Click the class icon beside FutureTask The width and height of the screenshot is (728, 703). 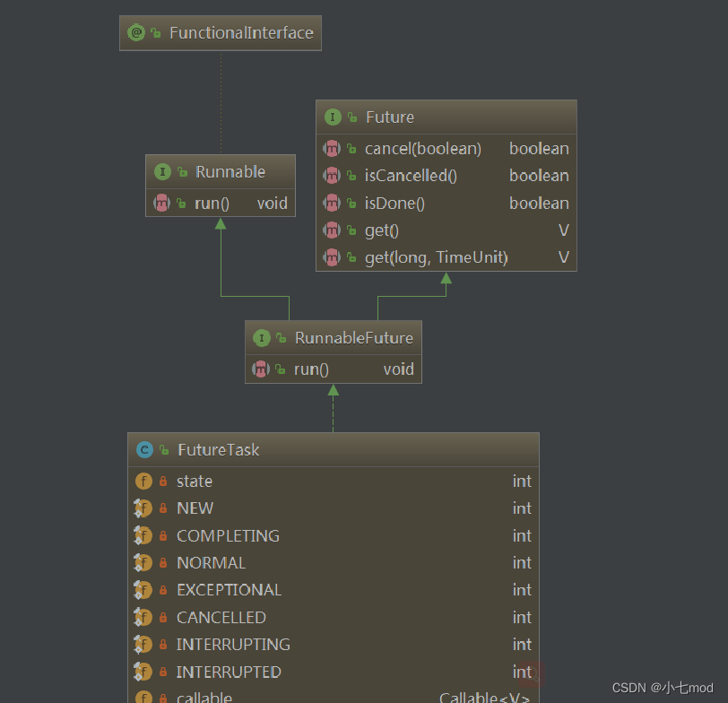point(144,449)
